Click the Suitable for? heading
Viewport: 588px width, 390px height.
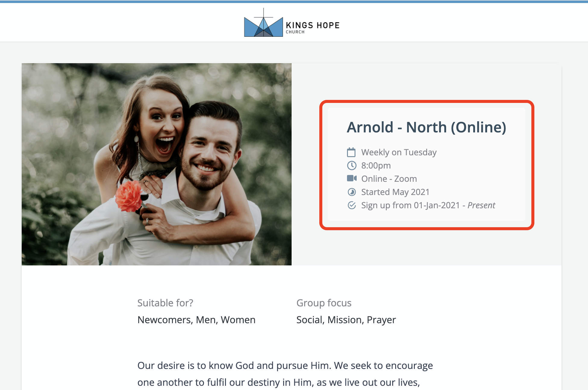tap(165, 303)
